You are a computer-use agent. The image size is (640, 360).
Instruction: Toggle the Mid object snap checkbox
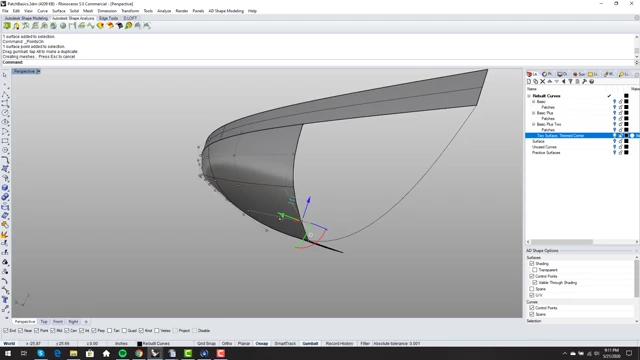pyautogui.click(x=53, y=331)
